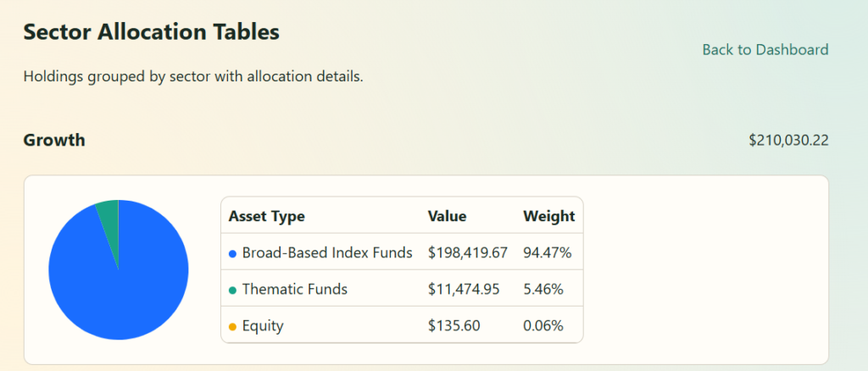This screenshot has height=371, width=868.
Task: Click the 5.46% weight cell
Action: pos(543,289)
